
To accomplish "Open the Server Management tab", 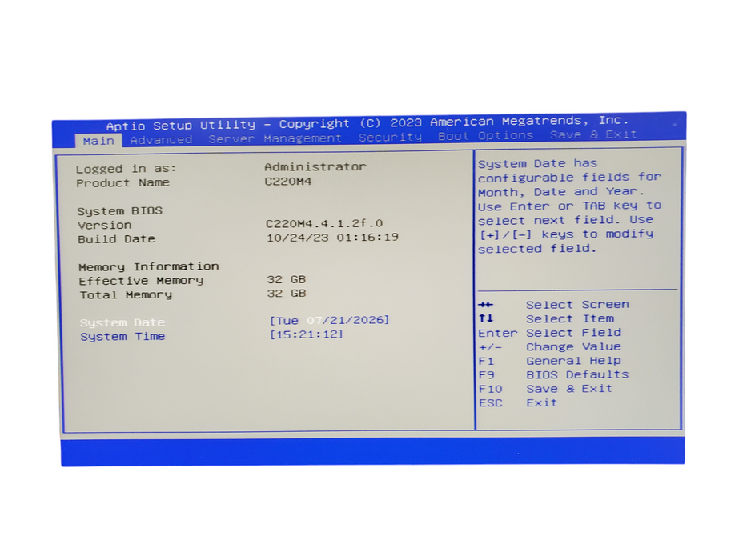I will (275, 138).
